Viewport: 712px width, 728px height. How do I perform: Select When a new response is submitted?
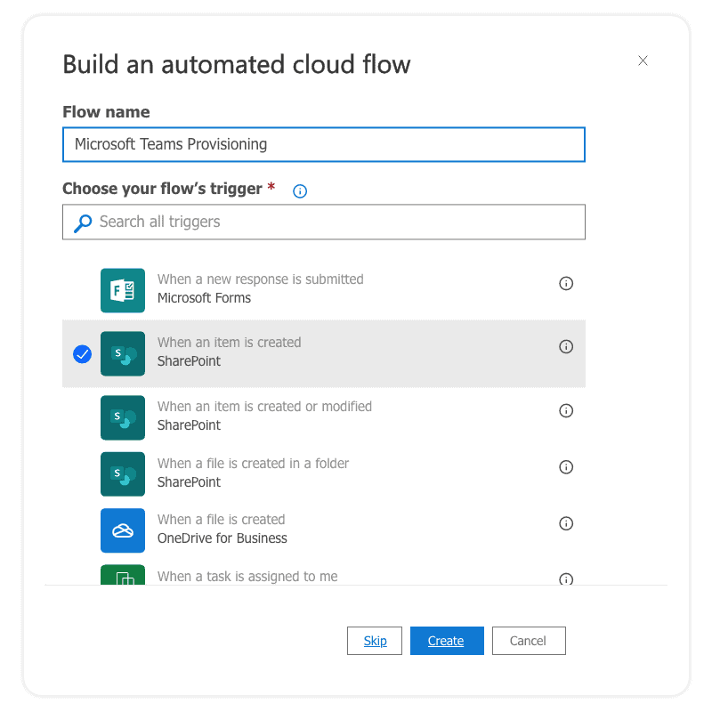tap(324, 290)
